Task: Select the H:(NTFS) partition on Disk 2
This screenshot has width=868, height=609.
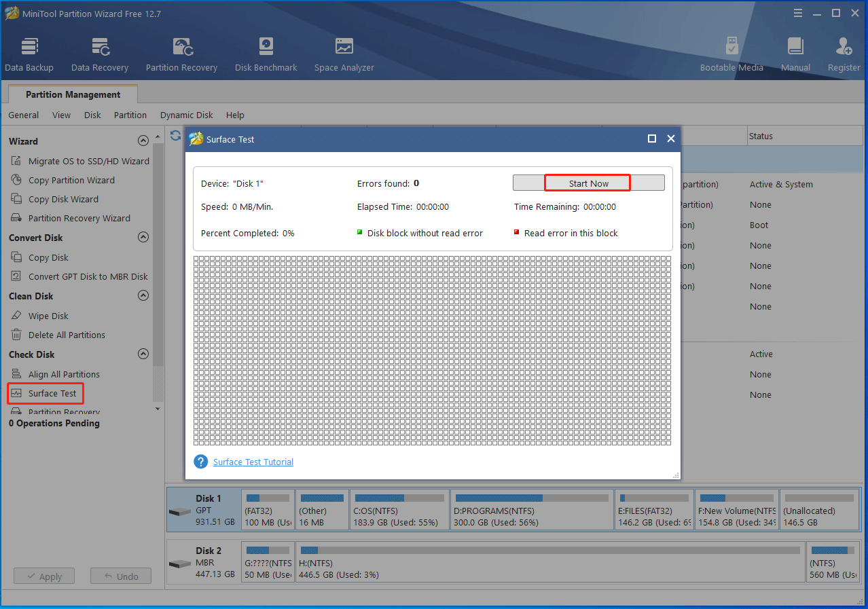Action: [551, 561]
